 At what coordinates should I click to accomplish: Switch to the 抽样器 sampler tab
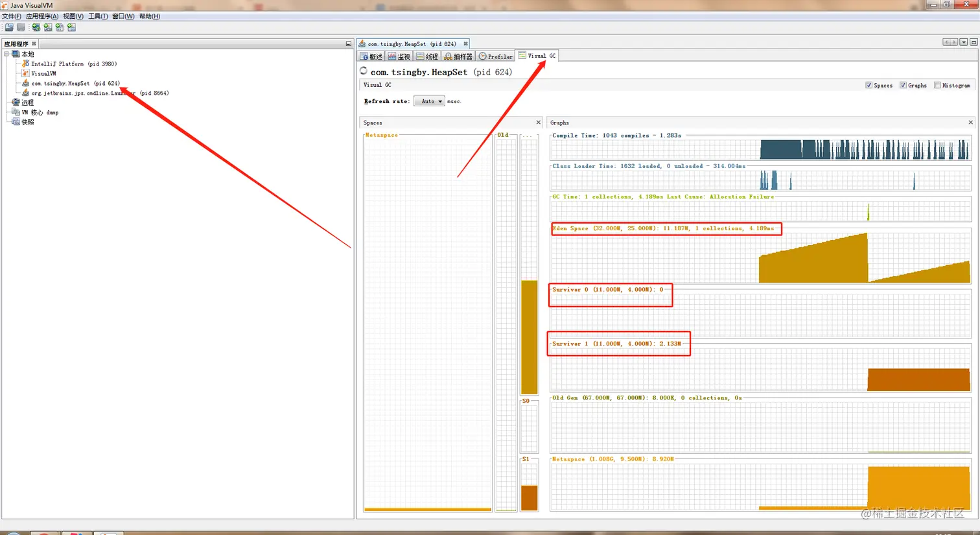[x=458, y=56]
